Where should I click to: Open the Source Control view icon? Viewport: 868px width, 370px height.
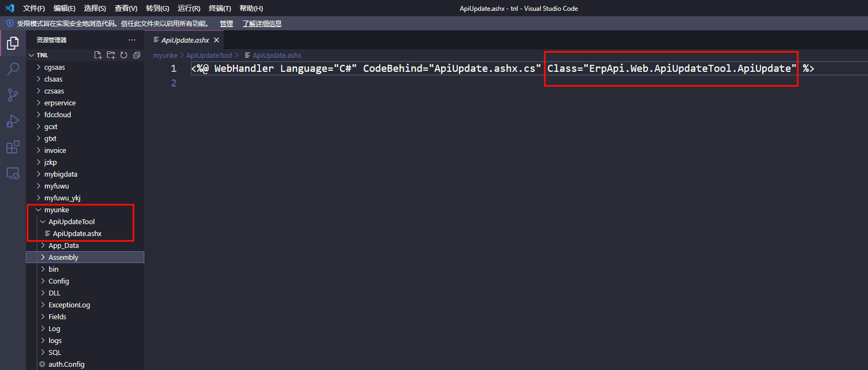click(12, 95)
